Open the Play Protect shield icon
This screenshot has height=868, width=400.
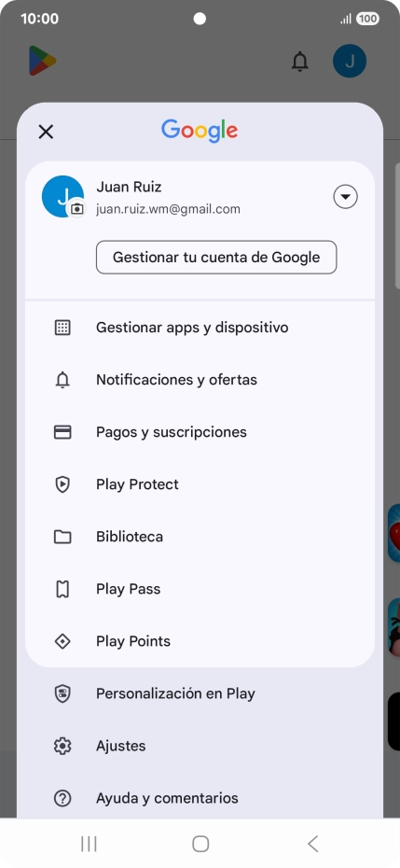tap(62, 484)
